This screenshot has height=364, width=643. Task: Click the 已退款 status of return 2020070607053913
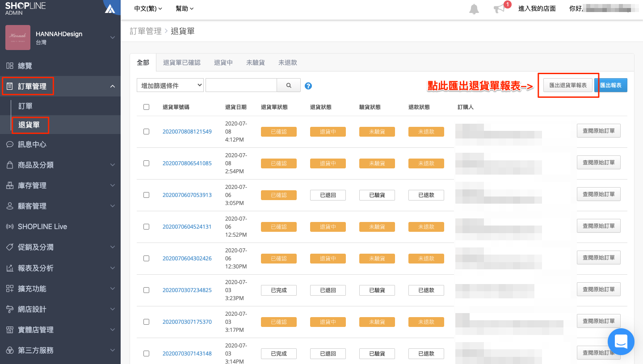426,195
